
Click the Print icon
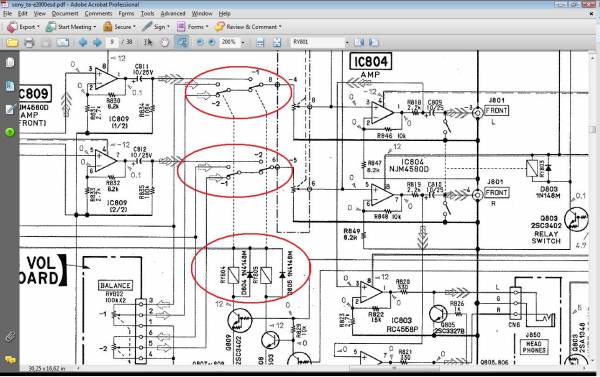click(x=29, y=42)
